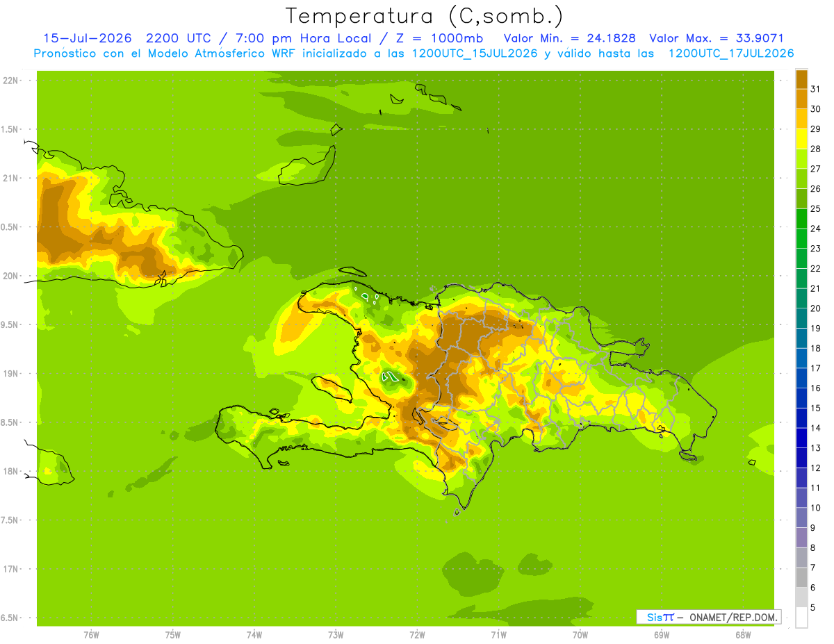Click the "68W" longitude label
This screenshot has width=834, height=644.
743,635
